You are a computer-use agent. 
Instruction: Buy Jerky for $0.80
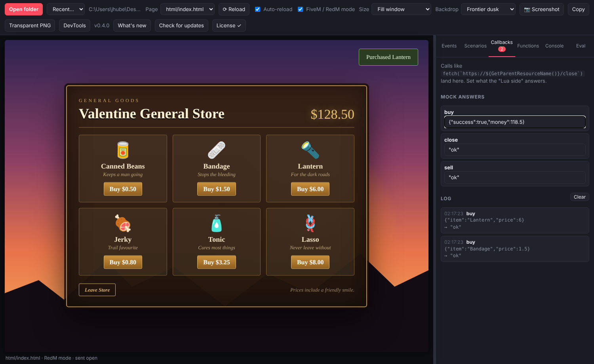[x=123, y=262]
